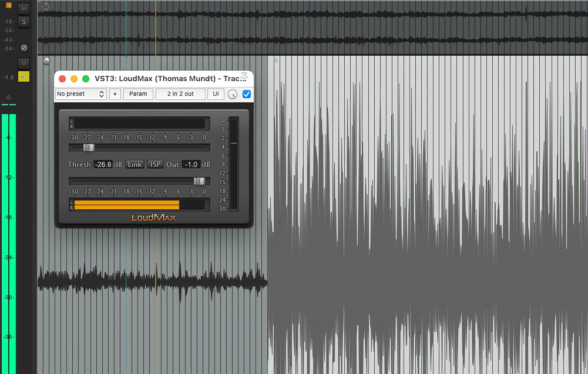
Task: Zoom the LoudMax window with the green button
Action: click(x=86, y=78)
